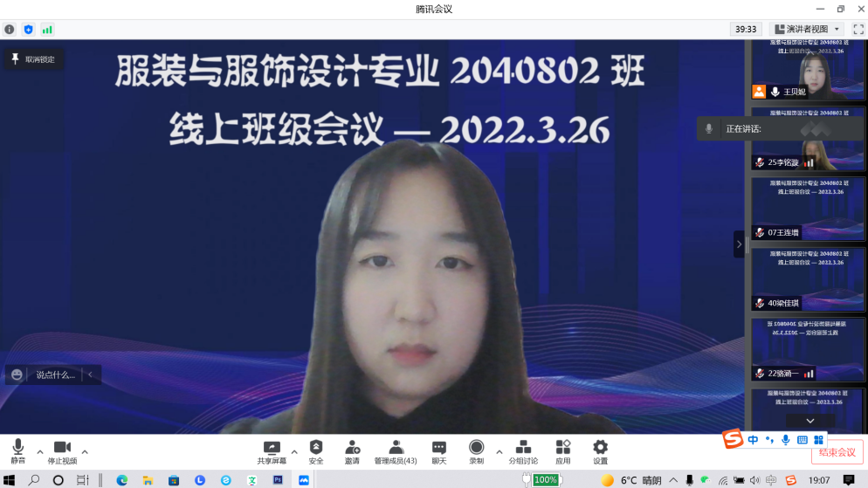Click the 正在讲话 speaking indicator
Screen dimensions: 868x488
[x=780, y=129]
